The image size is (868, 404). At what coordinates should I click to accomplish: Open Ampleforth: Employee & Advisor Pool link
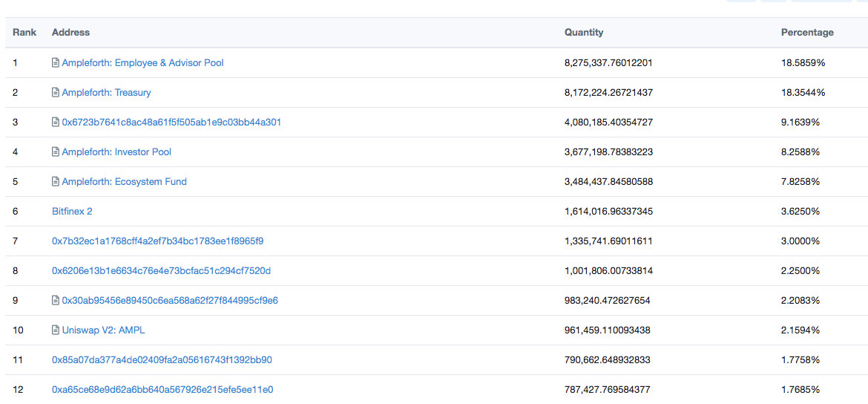[x=143, y=63]
